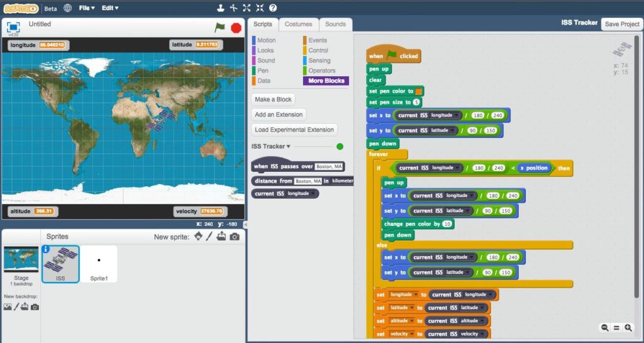Click the block help question mark icon
This screenshot has height=343, width=644.
[273, 8]
